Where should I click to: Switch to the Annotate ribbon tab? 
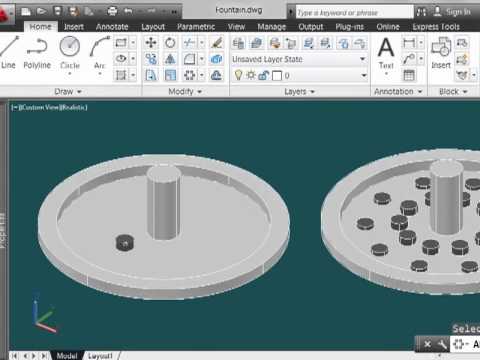[x=112, y=27]
